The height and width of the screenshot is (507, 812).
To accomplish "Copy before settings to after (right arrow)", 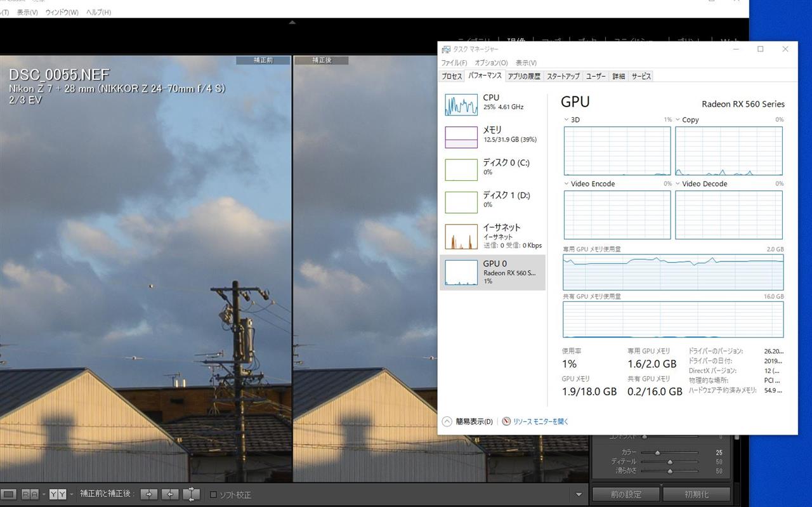I will [148, 494].
